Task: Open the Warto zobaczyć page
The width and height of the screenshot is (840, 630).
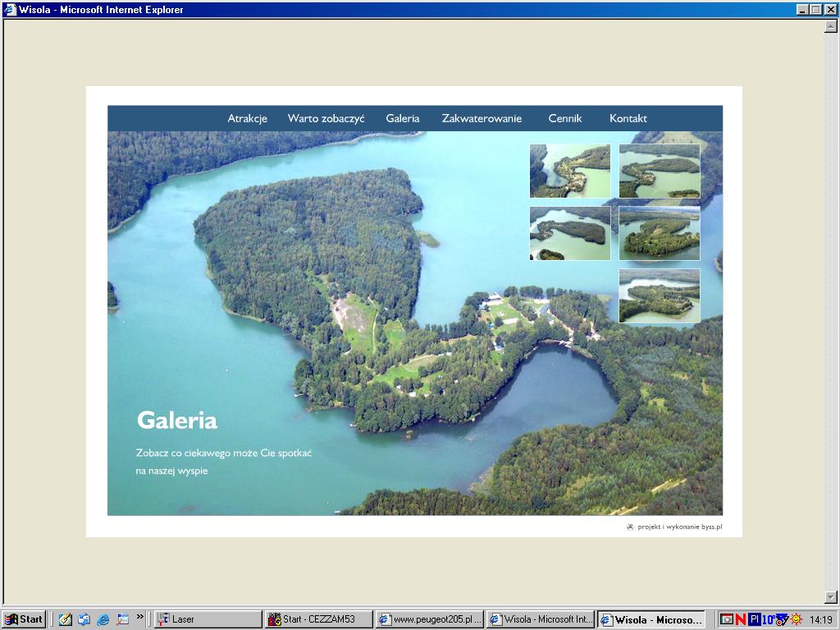Action: [326, 118]
